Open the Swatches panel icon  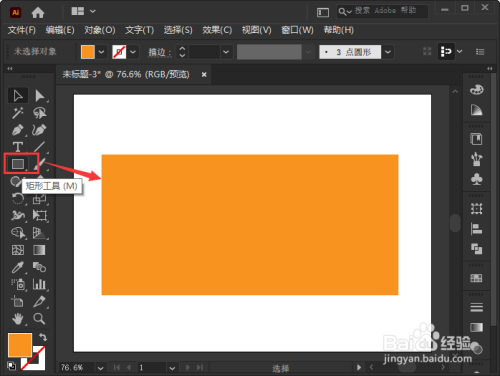coord(476,278)
